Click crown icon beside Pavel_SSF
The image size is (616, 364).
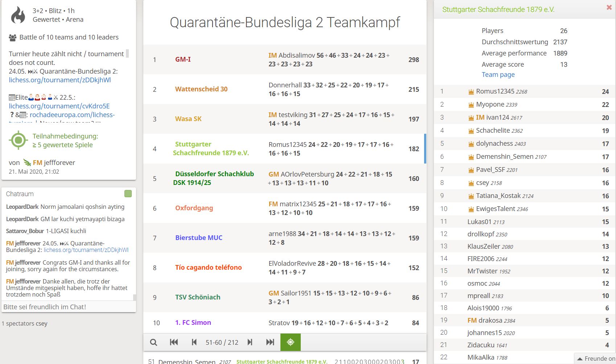471,170
